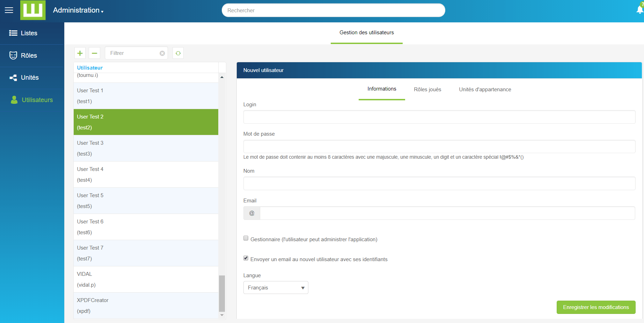
Task: Sort by the Utilisateur column header
Action: pos(90,68)
